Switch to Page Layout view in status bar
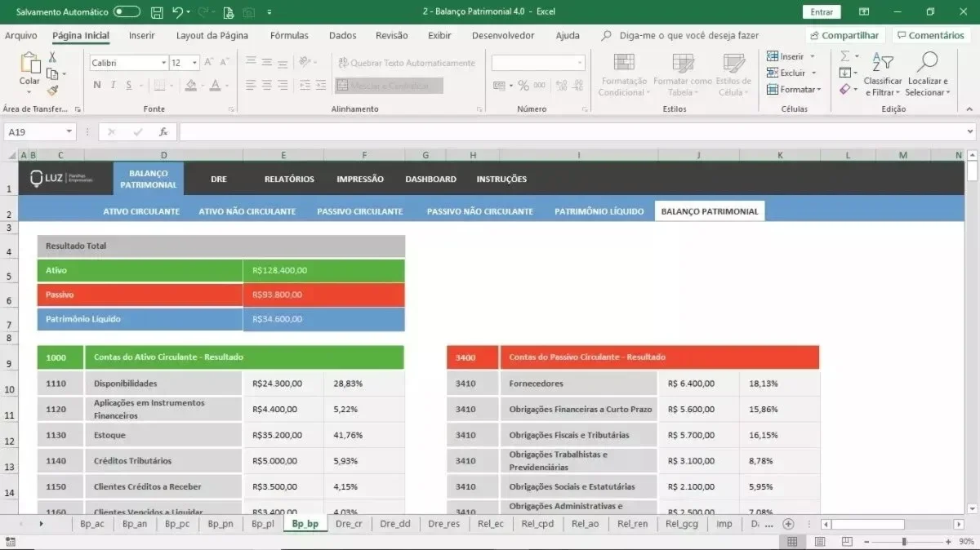This screenshot has width=980, height=550. [820, 542]
